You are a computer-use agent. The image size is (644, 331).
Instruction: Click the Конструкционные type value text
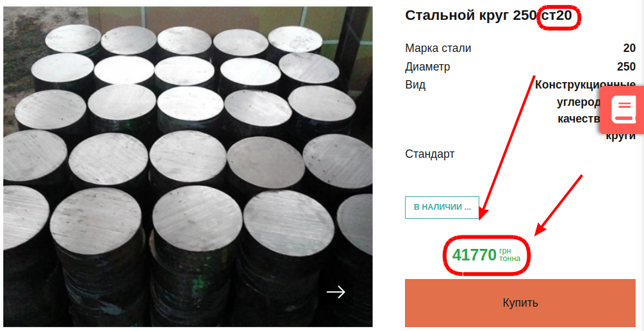pyautogui.click(x=585, y=85)
